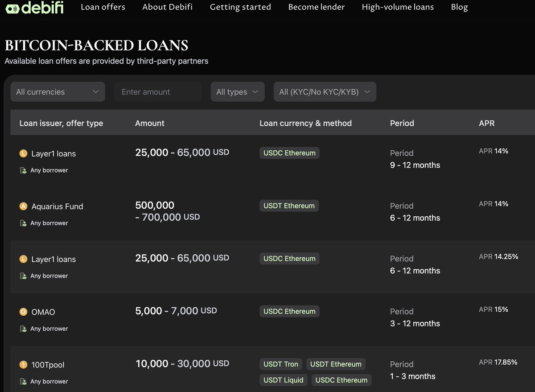Click the borrower icon in the Layer1 loans 14% row
This screenshot has width=535, height=392.
coord(23,170)
